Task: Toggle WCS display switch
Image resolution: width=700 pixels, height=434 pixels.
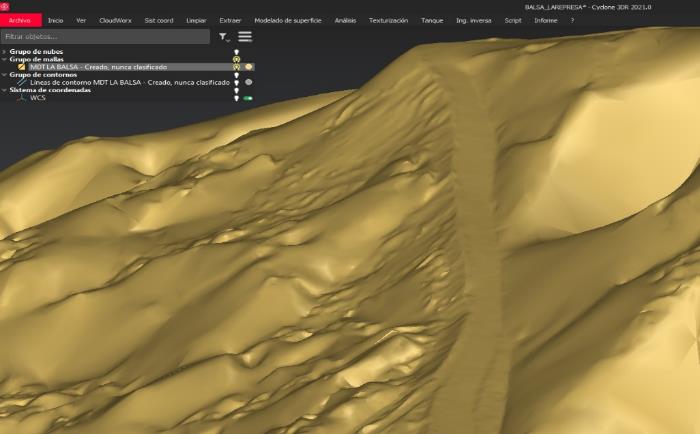Action: 248,98
